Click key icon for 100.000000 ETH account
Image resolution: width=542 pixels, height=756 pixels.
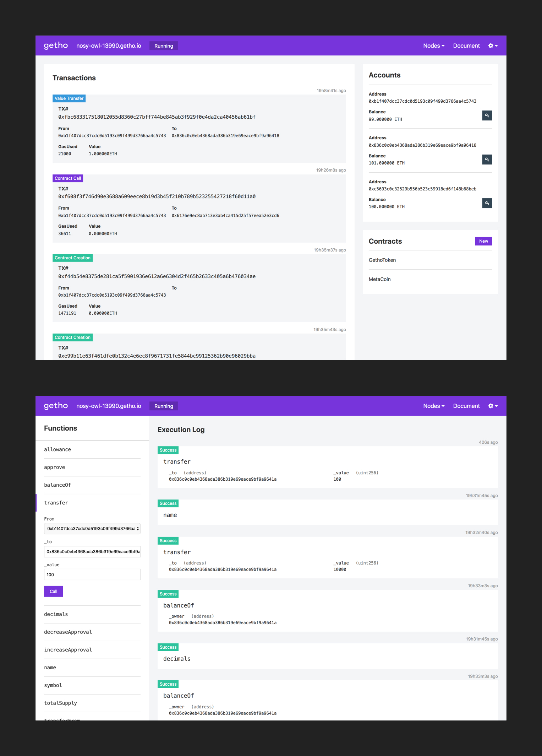click(487, 203)
